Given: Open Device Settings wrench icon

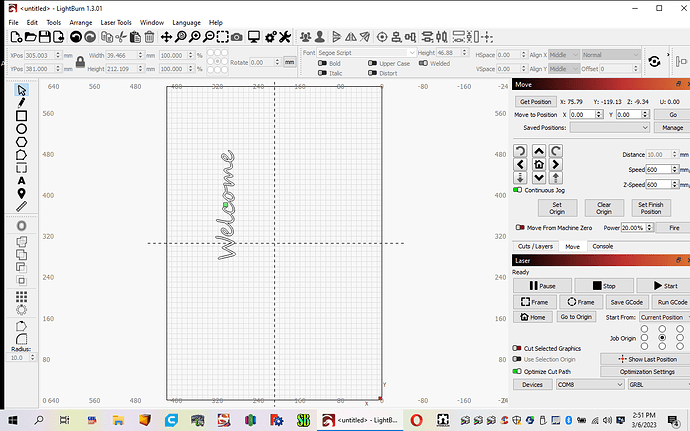Looking at the screenshot, I should pyautogui.click(x=285, y=37).
